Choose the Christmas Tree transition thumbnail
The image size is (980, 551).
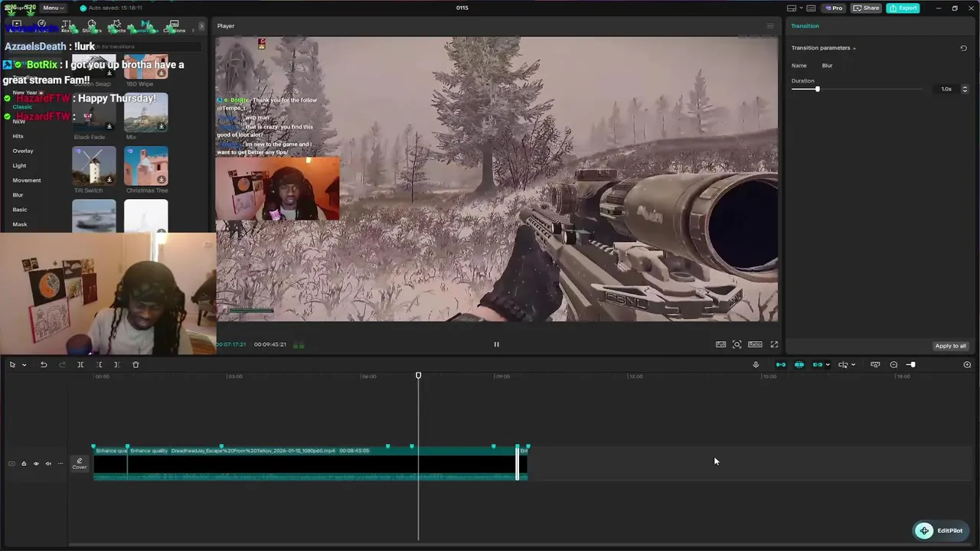(x=145, y=165)
